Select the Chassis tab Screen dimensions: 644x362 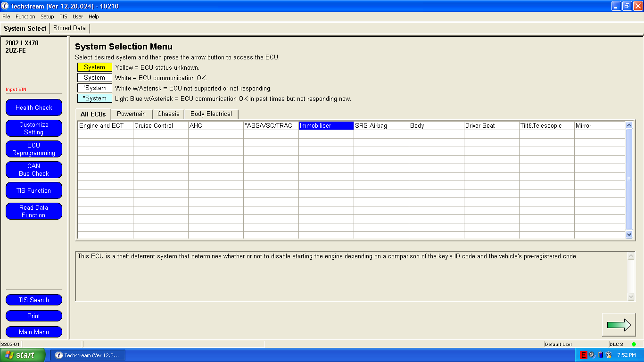click(168, 114)
